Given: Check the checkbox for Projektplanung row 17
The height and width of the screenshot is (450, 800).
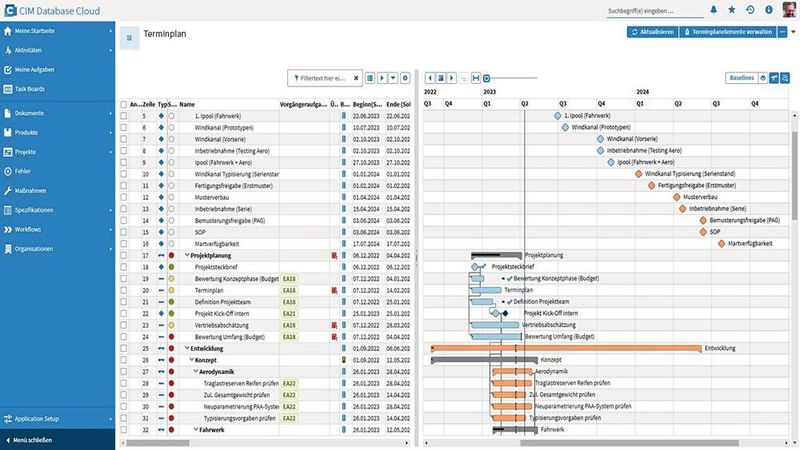Looking at the screenshot, I should [x=123, y=256].
